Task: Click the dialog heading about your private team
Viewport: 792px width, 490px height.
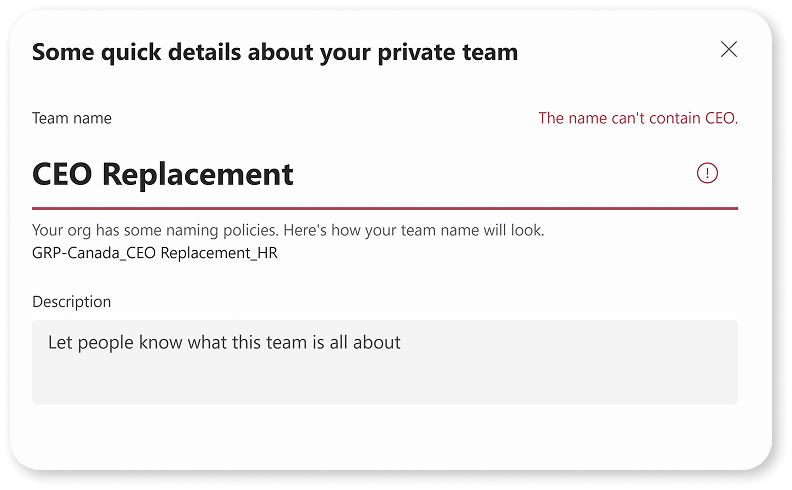Action: [275, 53]
